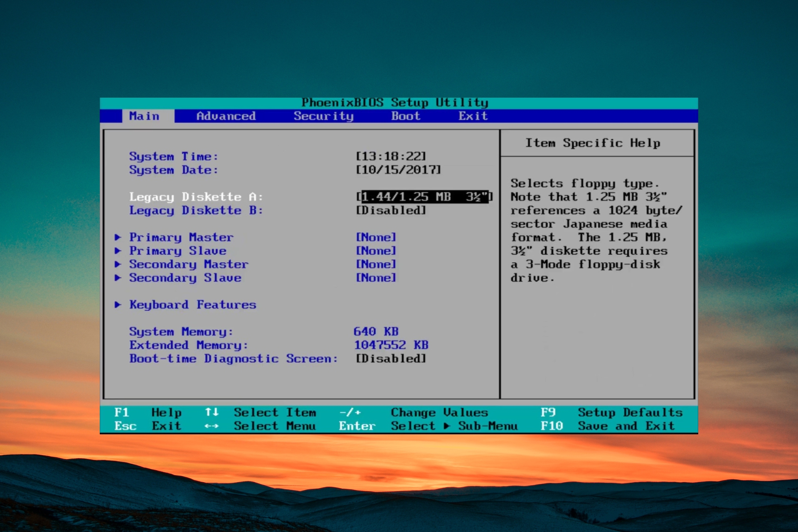Click the F9 Setup Defaults hint
The width and height of the screenshot is (798, 532).
tap(611, 412)
